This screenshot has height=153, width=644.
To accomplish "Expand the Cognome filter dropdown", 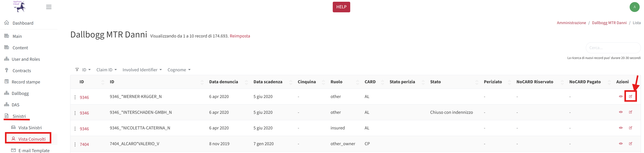I will (x=179, y=70).
